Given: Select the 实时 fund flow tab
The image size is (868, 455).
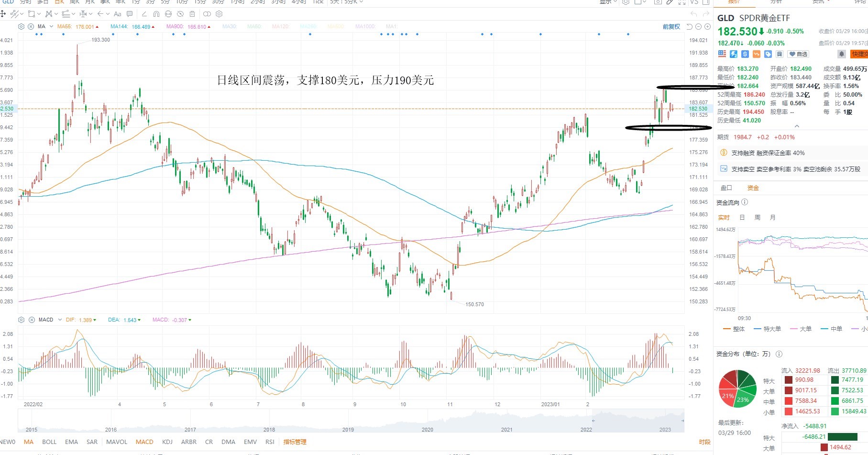Looking at the screenshot, I should pyautogui.click(x=724, y=217).
